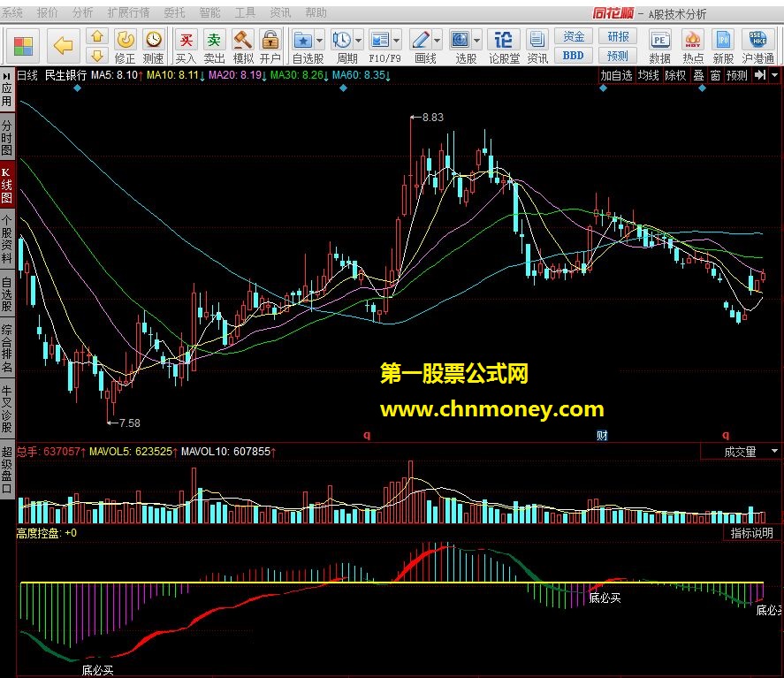Click the arrow-to-bar icon beside 预测
Viewport: 784px width, 678px height.
(x=760, y=75)
